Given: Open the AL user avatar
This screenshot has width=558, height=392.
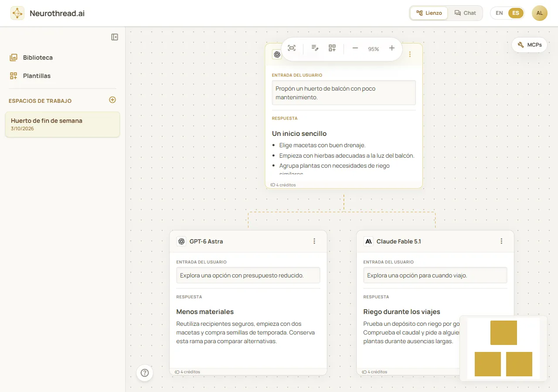Looking at the screenshot, I should click(x=540, y=13).
